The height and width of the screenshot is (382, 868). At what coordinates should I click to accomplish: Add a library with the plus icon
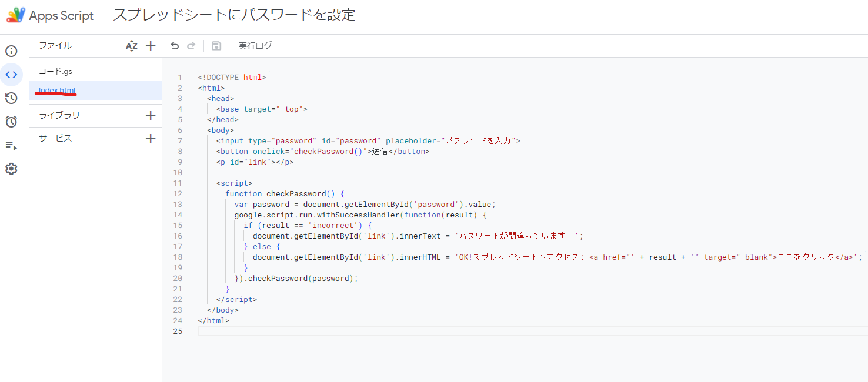pyautogui.click(x=150, y=115)
